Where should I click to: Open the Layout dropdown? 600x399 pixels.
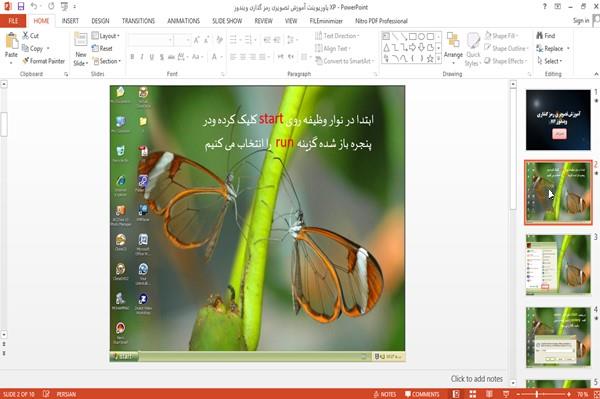click(106, 36)
